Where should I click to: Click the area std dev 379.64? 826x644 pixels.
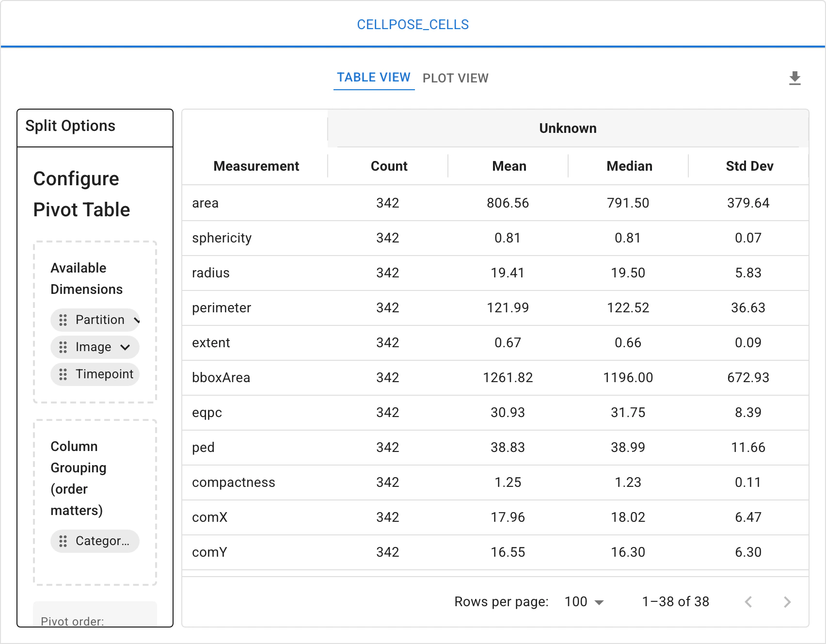[x=748, y=203]
